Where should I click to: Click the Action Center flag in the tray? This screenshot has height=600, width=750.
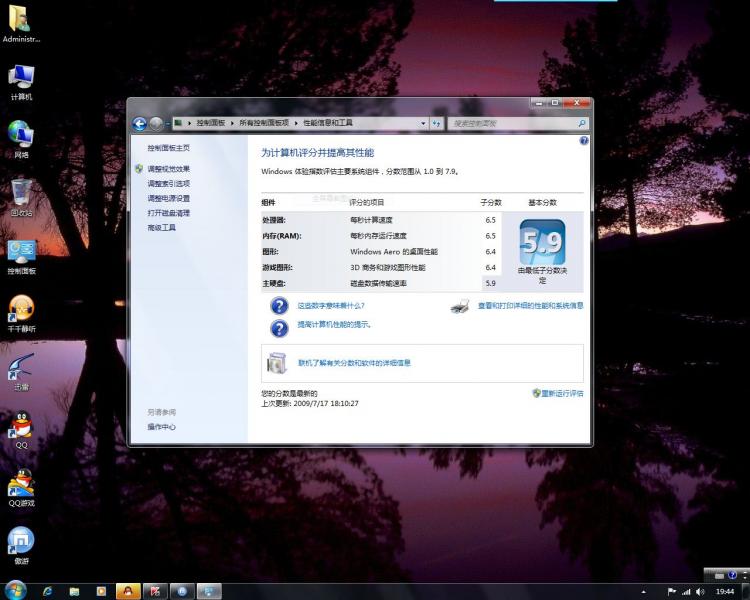[672, 592]
